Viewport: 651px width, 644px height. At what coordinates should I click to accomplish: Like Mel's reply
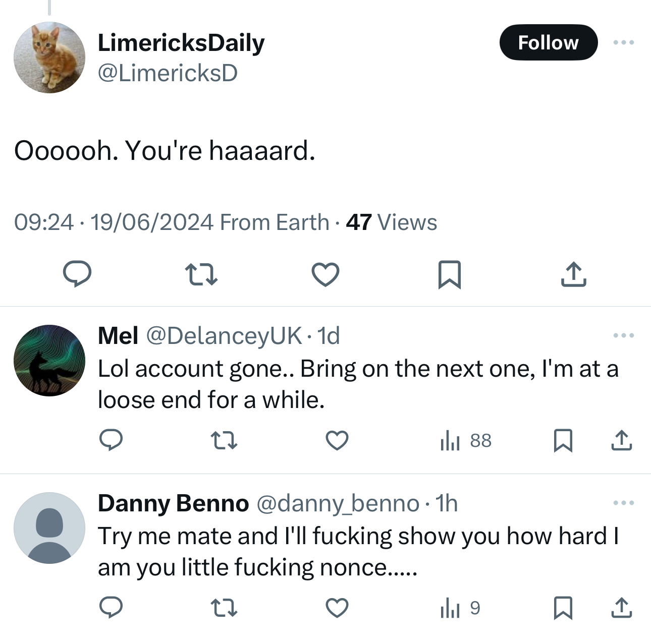[337, 440]
